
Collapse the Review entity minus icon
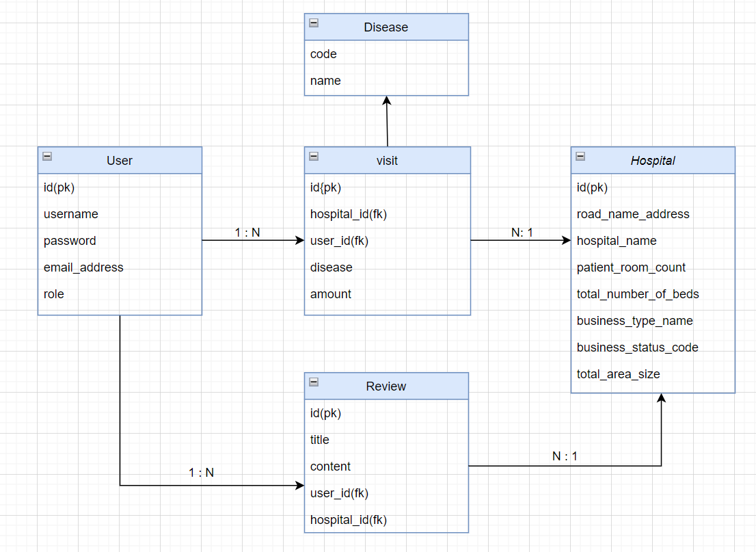coord(314,382)
